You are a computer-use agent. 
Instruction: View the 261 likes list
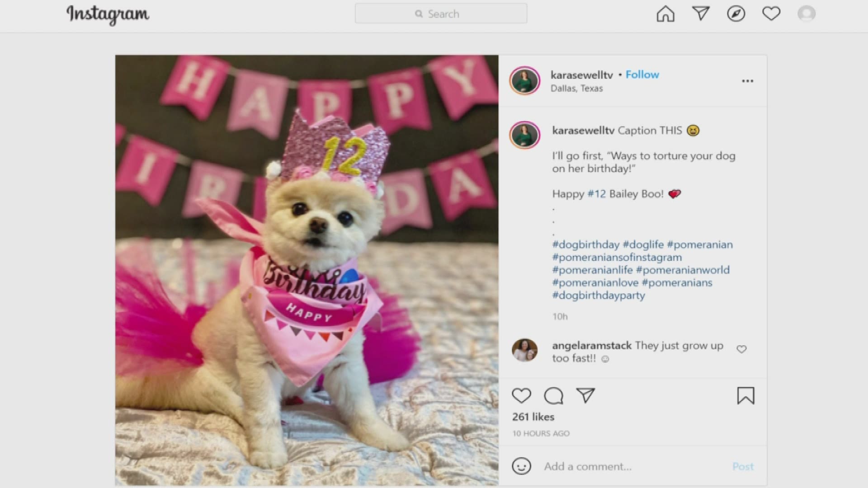pyautogui.click(x=533, y=417)
